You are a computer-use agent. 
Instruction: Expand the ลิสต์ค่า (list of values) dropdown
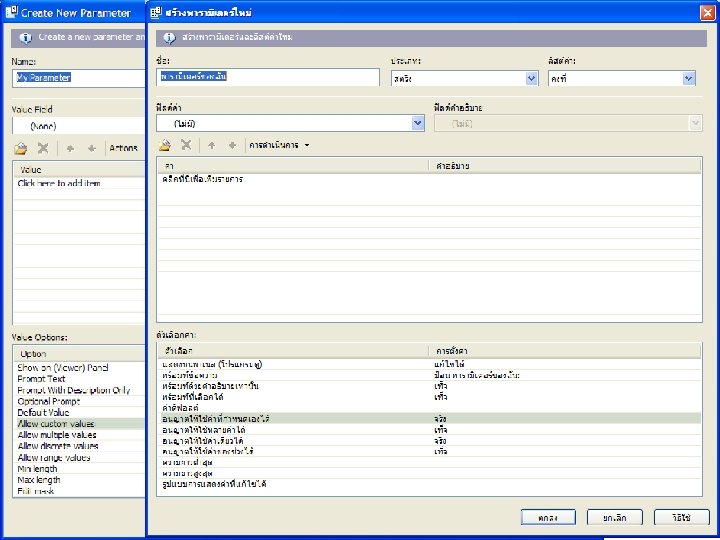688,78
